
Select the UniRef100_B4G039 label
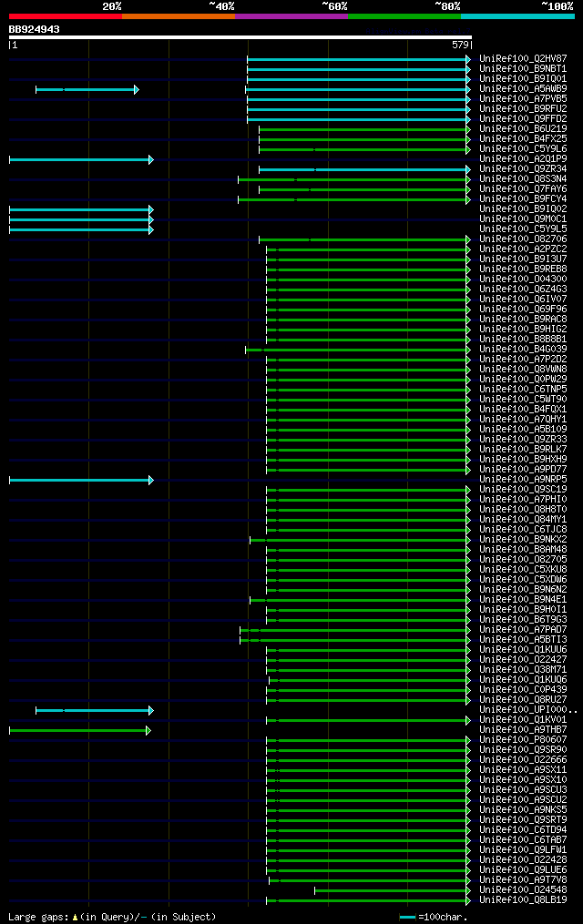click(x=523, y=350)
